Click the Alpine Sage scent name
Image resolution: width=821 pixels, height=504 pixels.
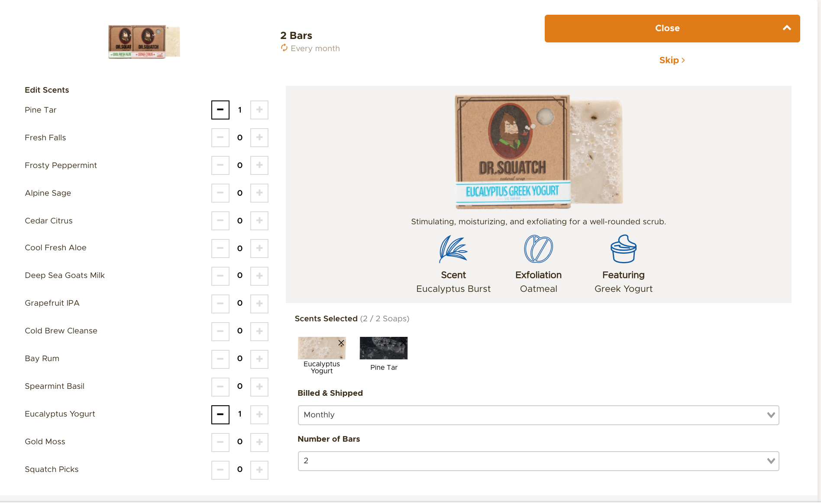pyautogui.click(x=48, y=193)
